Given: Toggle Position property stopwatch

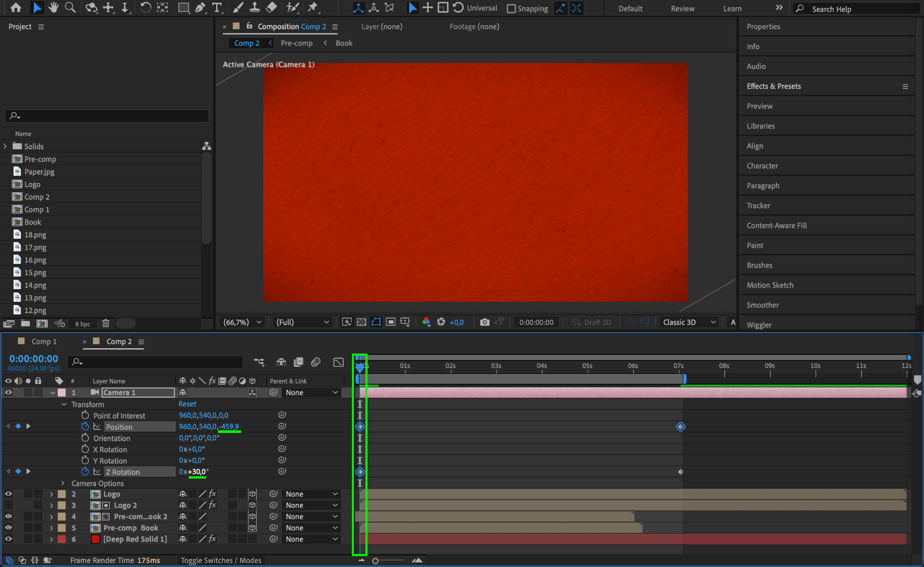Looking at the screenshot, I should pyautogui.click(x=85, y=427).
